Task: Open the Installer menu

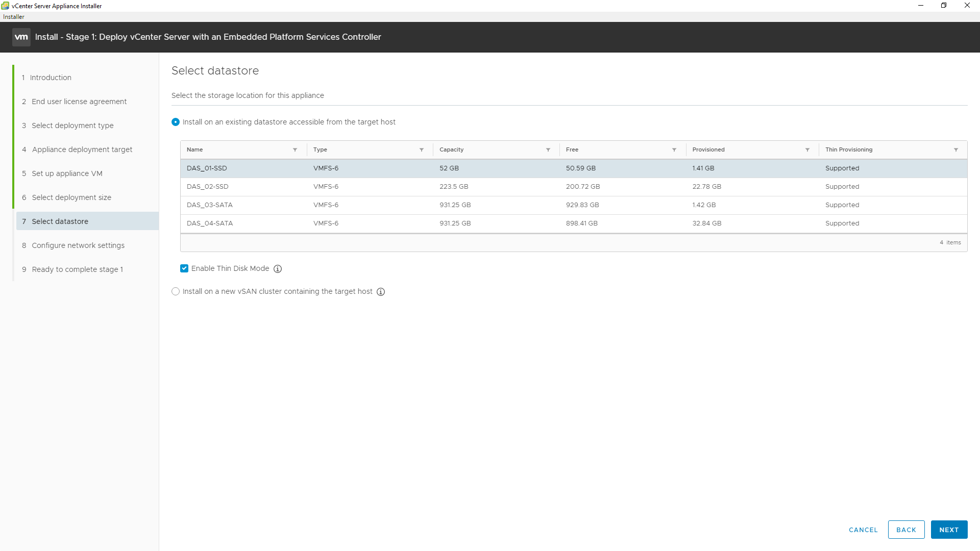Action: tap(14, 17)
